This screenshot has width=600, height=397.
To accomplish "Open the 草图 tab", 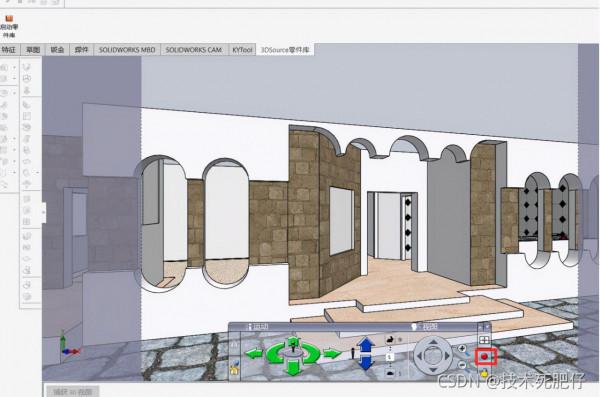I will point(33,50).
